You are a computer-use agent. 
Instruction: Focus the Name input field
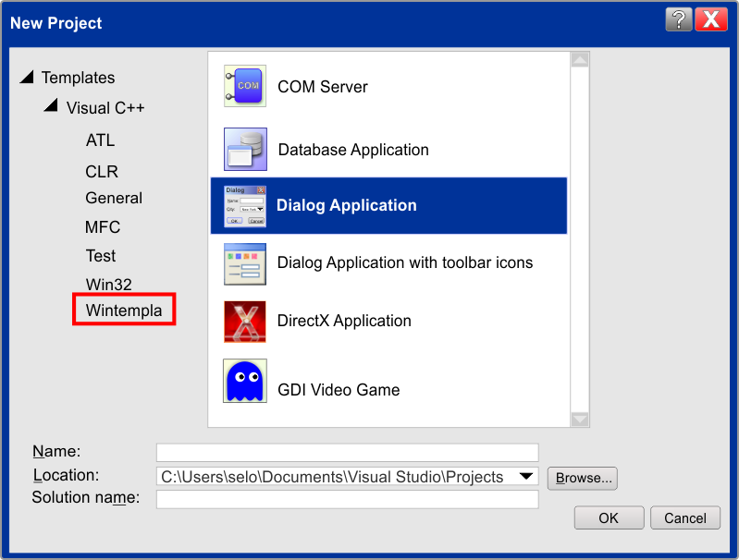348,452
